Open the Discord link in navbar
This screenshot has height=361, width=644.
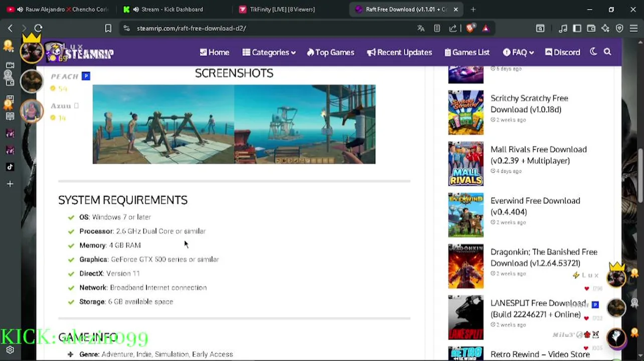tap(563, 52)
